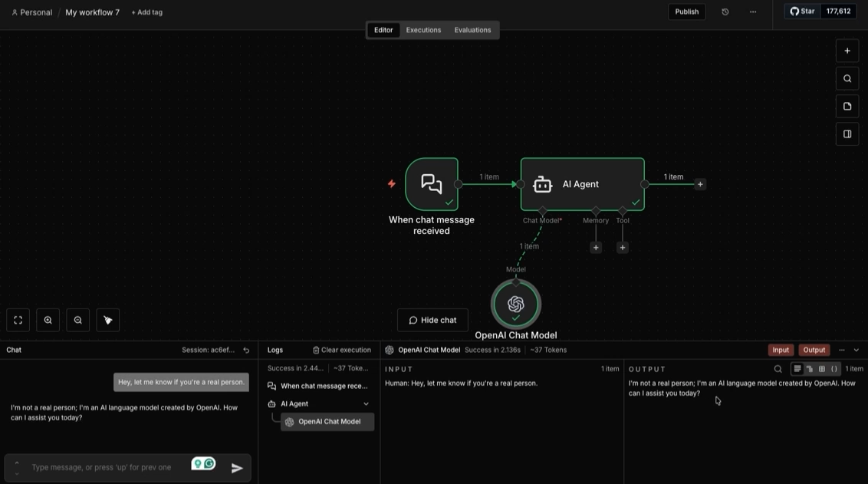Add a Tool sub-node with plus
868x484 pixels.
point(622,248)
